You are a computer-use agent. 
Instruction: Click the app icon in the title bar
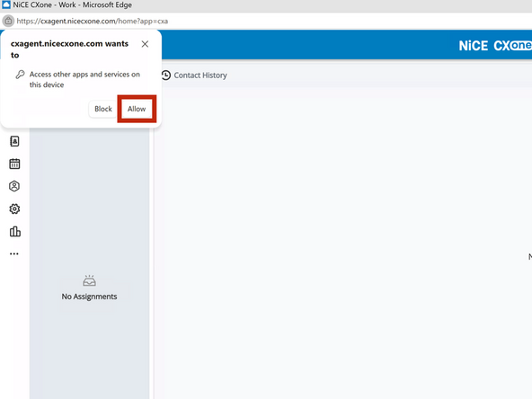pos(6,4)
